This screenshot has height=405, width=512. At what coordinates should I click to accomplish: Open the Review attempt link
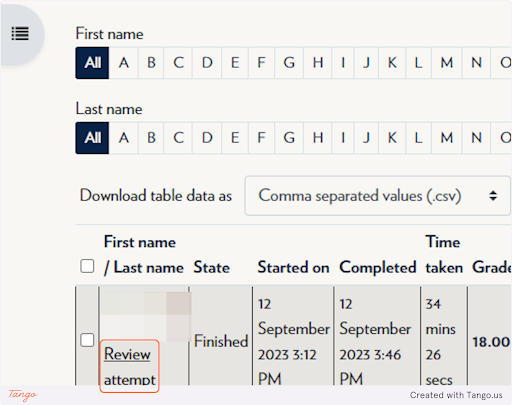point(129,366)
